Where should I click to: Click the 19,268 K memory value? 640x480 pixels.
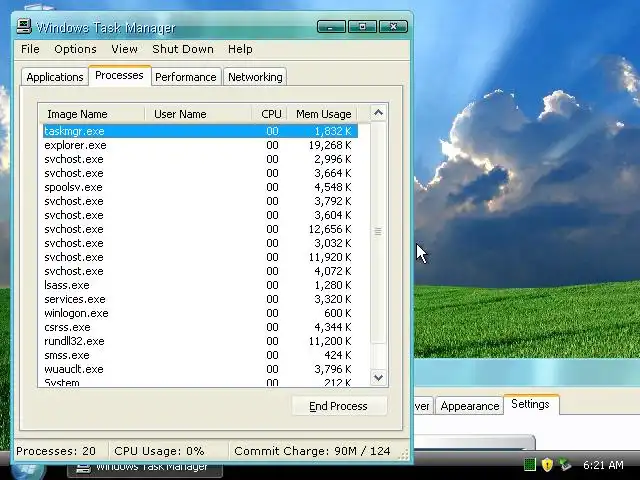coord(330,145)
